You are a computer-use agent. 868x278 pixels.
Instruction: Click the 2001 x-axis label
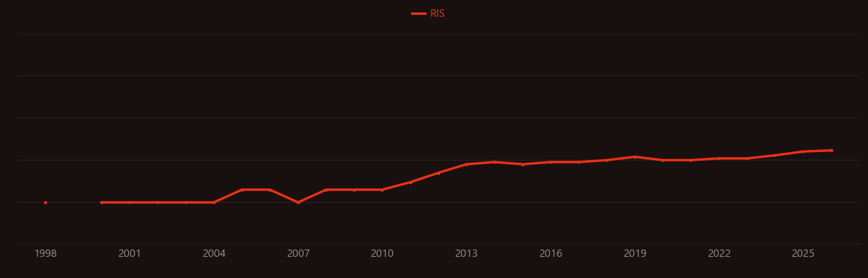pos(130,254)
